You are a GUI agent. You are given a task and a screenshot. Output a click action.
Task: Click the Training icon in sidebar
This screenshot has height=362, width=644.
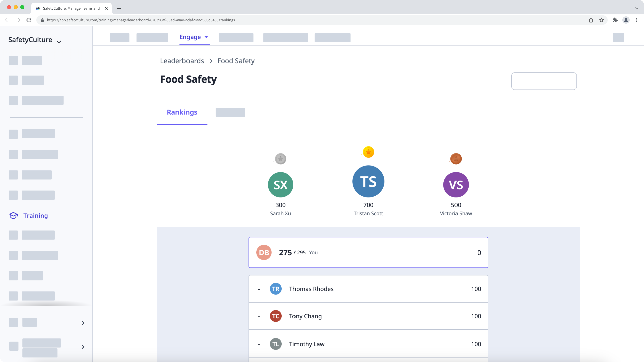(13, 215)
